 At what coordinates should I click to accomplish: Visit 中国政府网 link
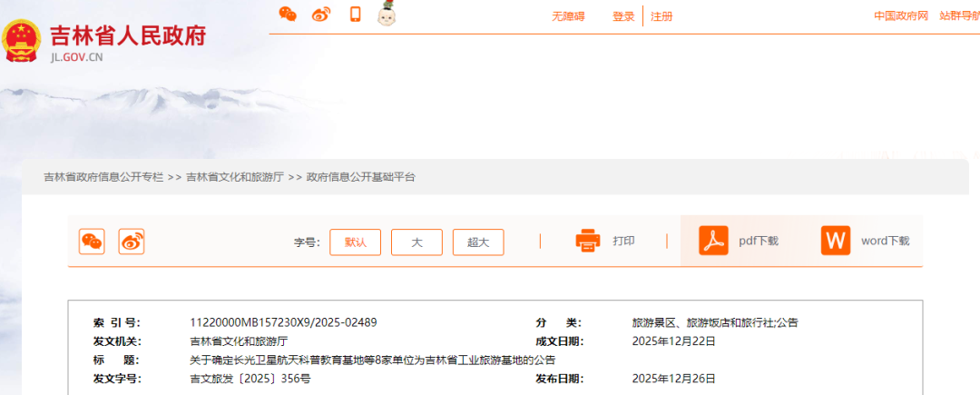point(901,16)
